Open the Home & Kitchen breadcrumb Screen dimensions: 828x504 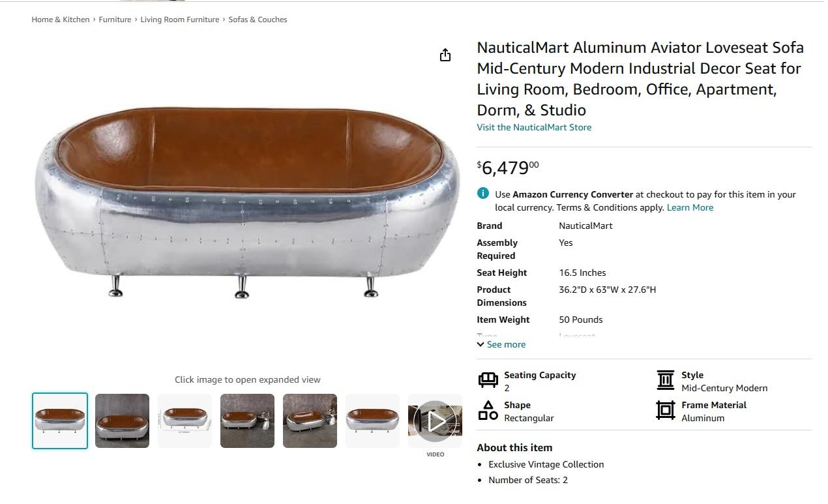(61, 20)
